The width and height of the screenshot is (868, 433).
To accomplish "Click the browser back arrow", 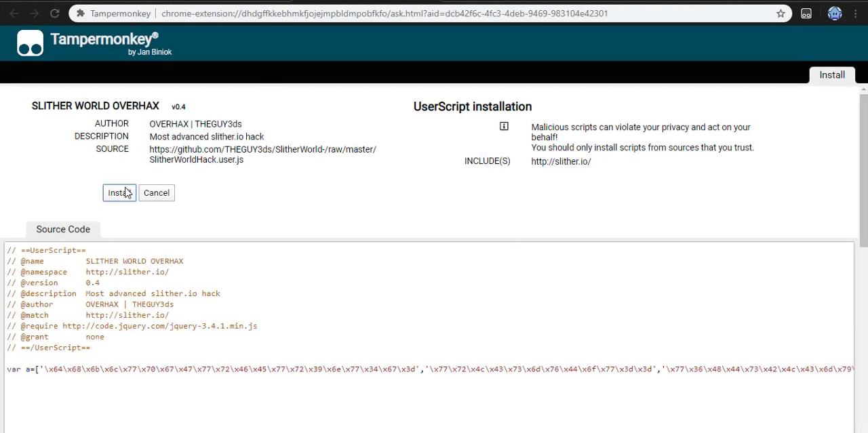I will pos(15,13).
